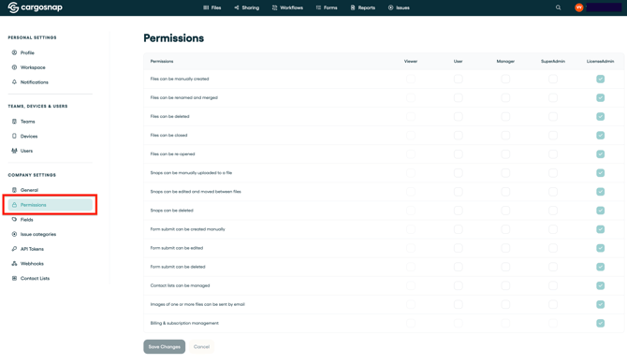Open the Devices page

(29, 136)
